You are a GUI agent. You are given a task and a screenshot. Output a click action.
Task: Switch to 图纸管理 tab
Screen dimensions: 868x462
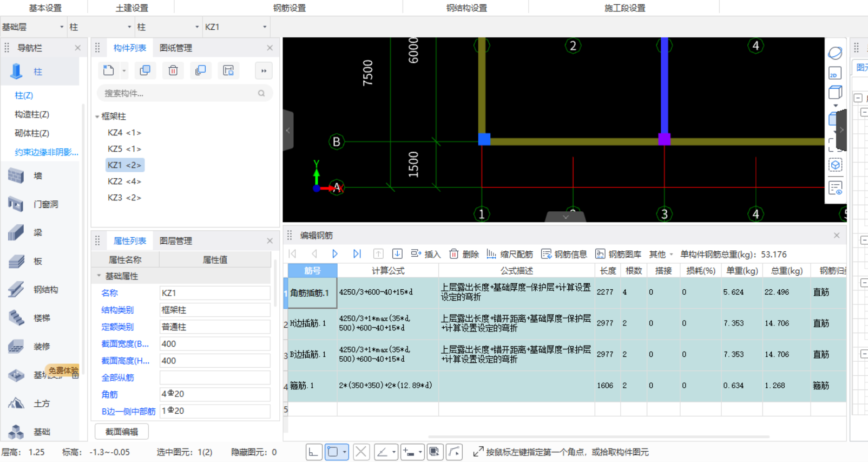176,48
